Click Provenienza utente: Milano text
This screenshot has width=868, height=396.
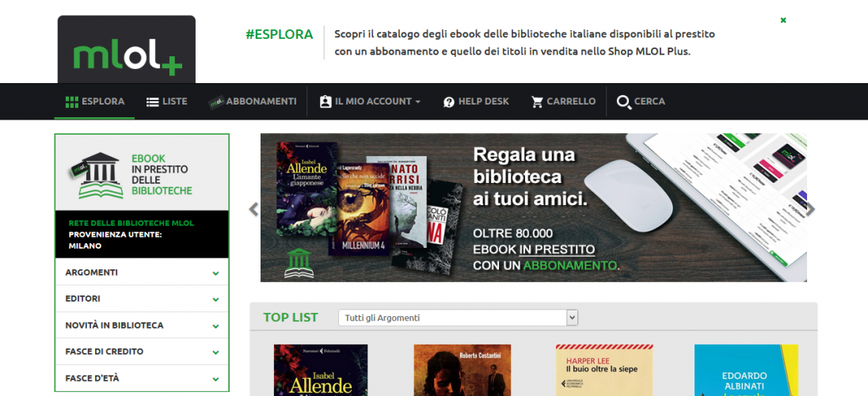coord(115,240)
